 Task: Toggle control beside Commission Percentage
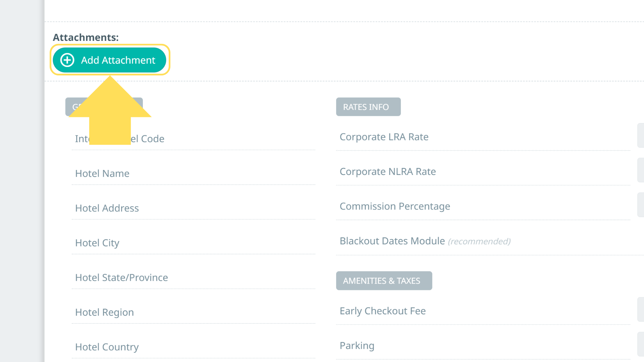point(640,205)
